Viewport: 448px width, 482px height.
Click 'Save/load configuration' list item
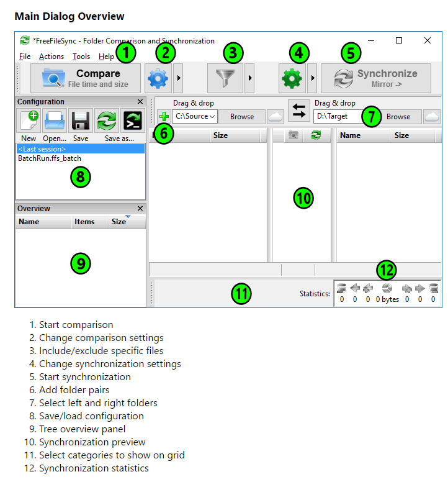point(91,416)
